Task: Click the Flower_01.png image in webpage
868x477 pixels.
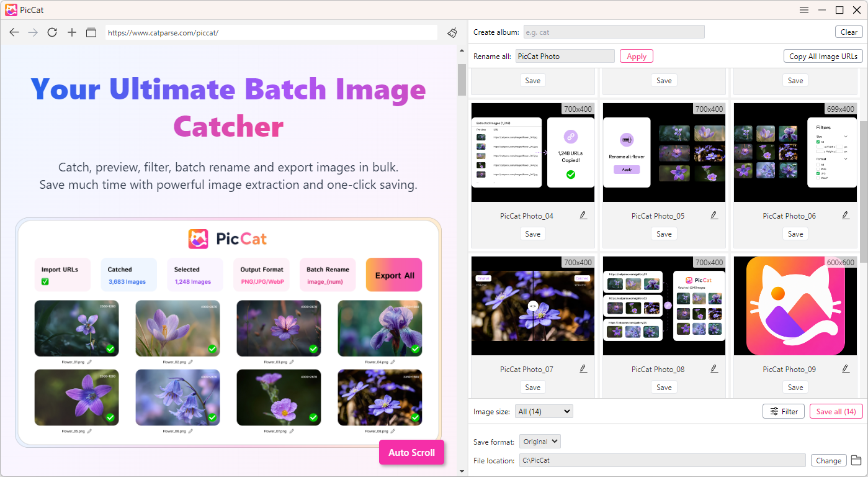Action: pyautogui.click(x=76, y=329)
